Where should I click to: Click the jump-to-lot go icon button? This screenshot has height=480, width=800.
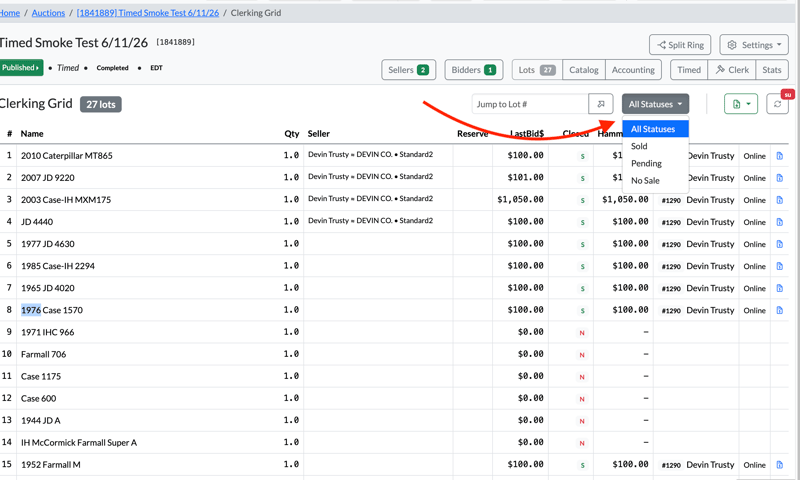coord(601,104)
